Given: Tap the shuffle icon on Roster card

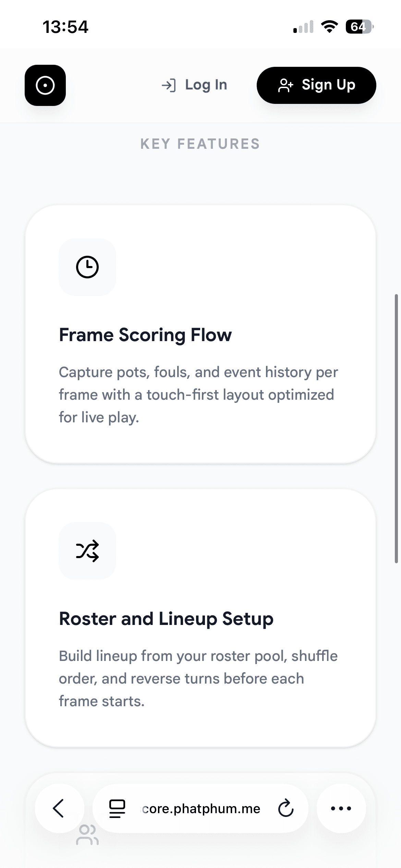Looking at the screenshot, I should point(87,551).
